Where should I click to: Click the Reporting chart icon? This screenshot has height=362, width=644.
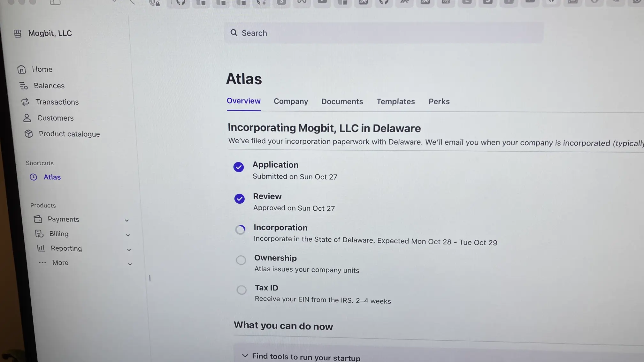click(x=41, y=248)
